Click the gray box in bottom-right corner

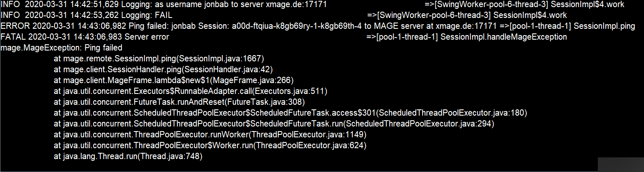[x=621, y=164]
